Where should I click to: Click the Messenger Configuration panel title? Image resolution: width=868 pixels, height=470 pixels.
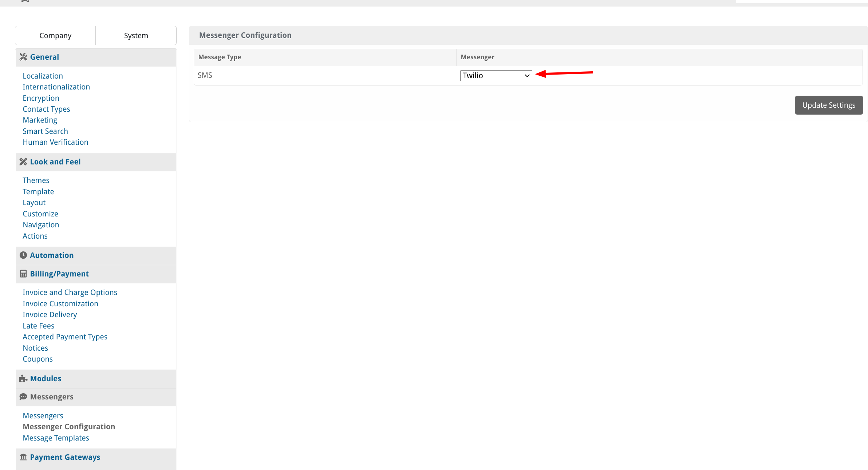click(245, 35)
